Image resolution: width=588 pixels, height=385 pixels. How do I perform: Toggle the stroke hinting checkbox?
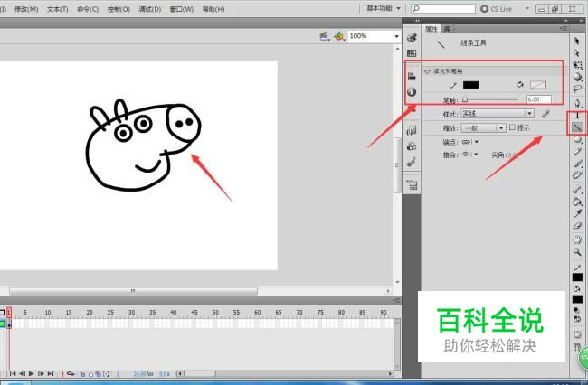[x=513, y=127]
